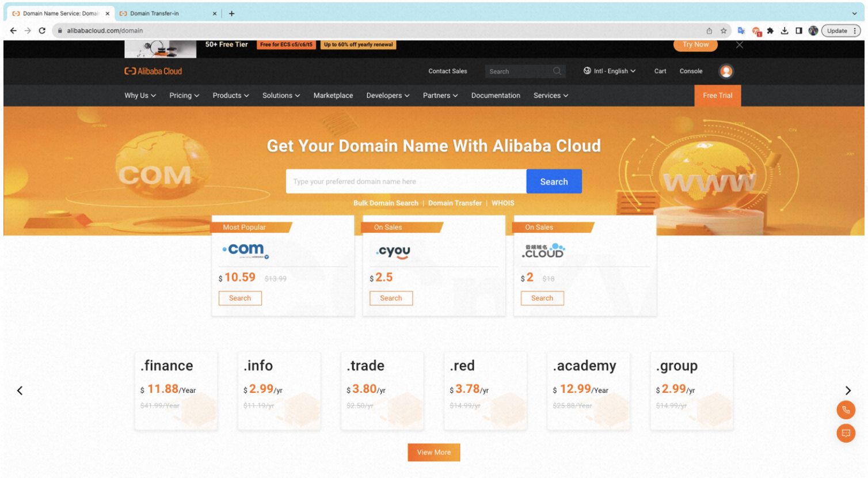Click the globe language icon
Screen dimensions: 868x478
[x=587, y=71]
